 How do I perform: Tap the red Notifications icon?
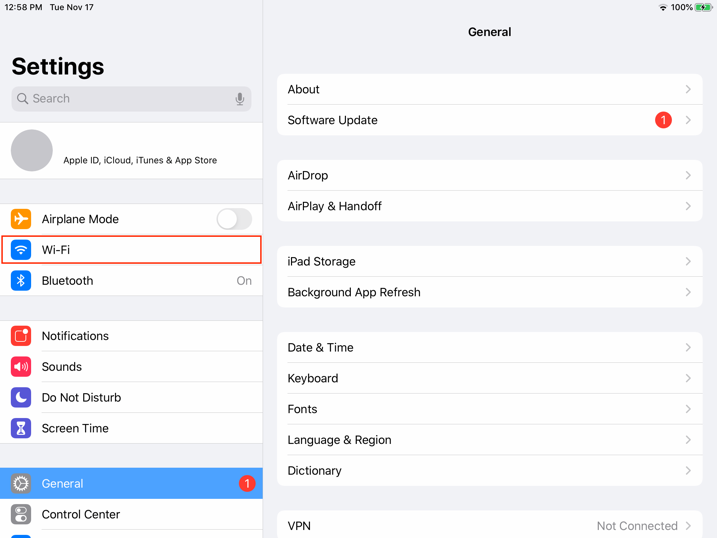point(21,336)
